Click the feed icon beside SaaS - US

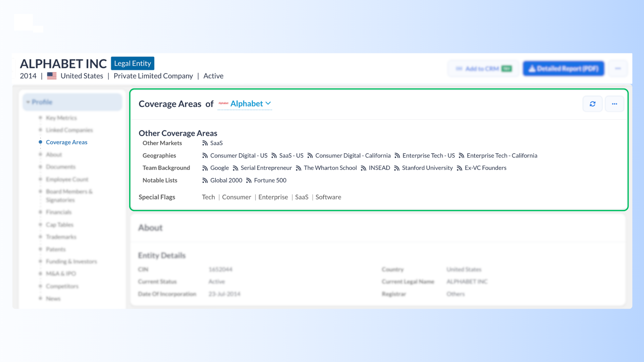point(274,156)
